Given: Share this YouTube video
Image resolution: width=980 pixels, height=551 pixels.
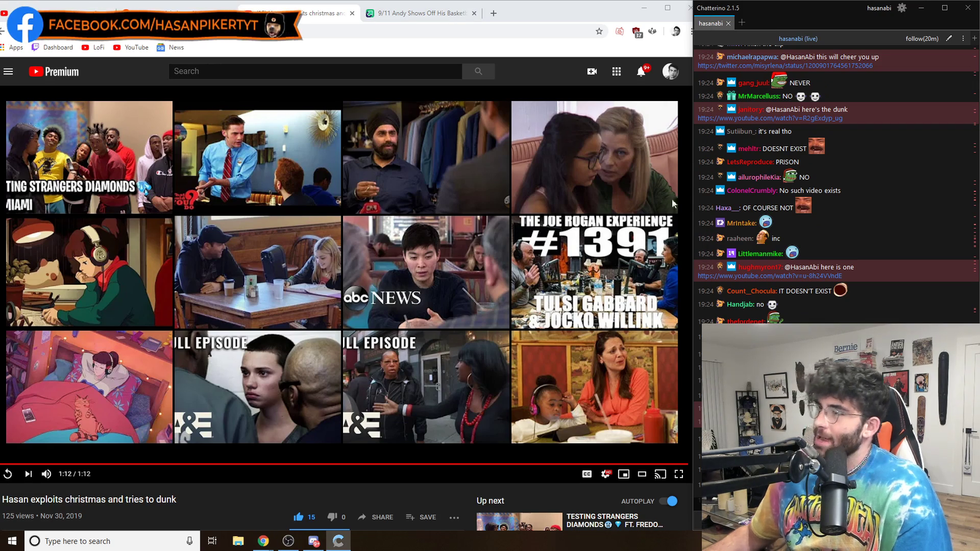Looking at the screenshot, I should tap(375, 517).
